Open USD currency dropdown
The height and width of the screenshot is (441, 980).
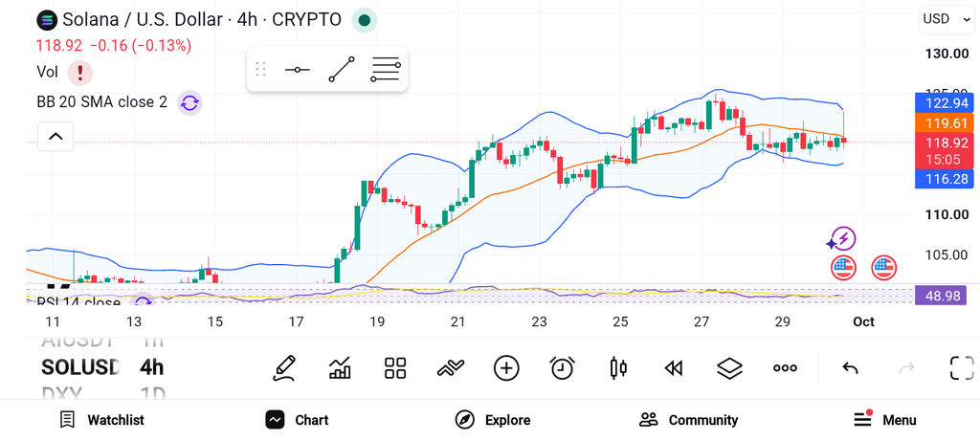point(947,19)
